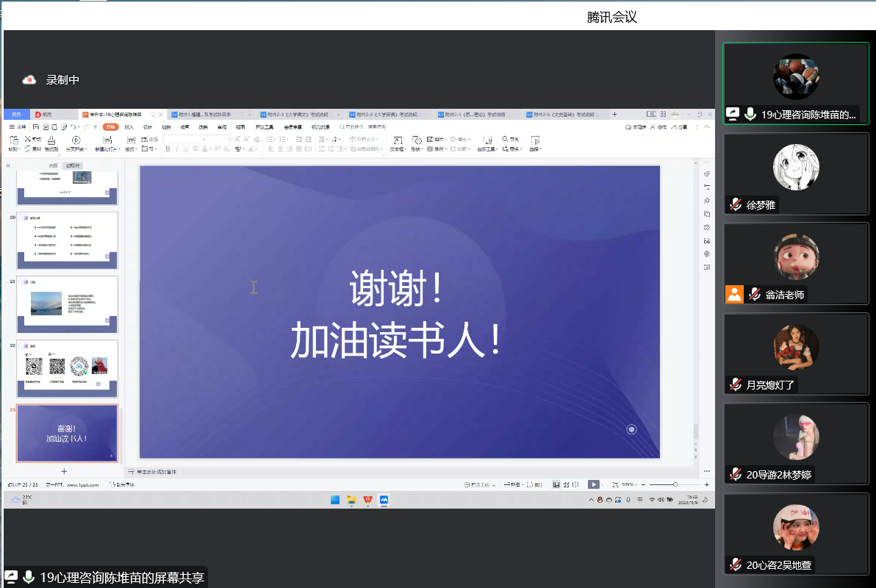Click the Italic formatting icon

(176, 149)
